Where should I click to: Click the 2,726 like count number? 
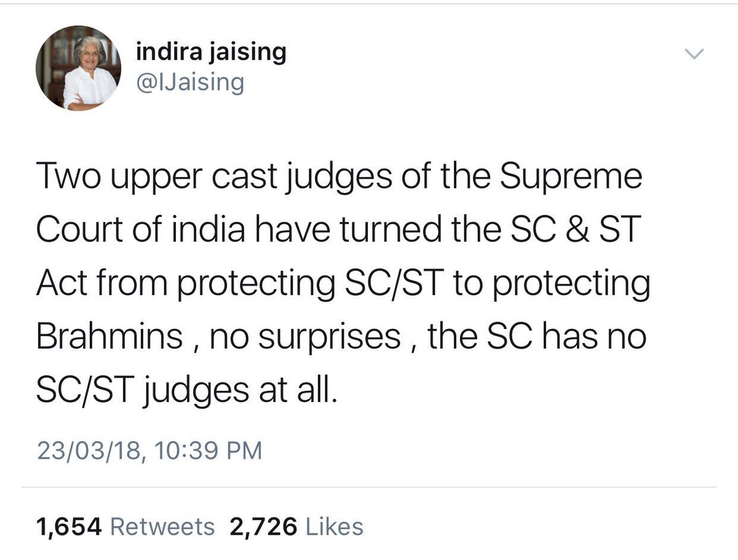[x=263, y=527]
